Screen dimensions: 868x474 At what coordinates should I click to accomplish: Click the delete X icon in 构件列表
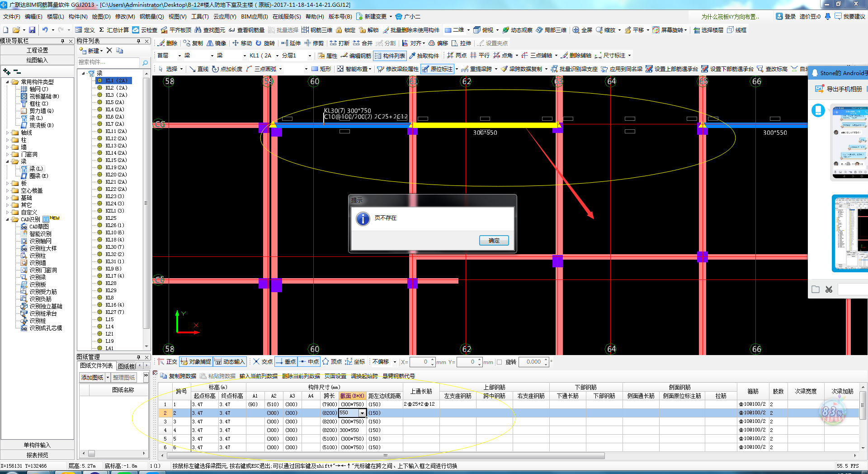[x=109, y=50]
